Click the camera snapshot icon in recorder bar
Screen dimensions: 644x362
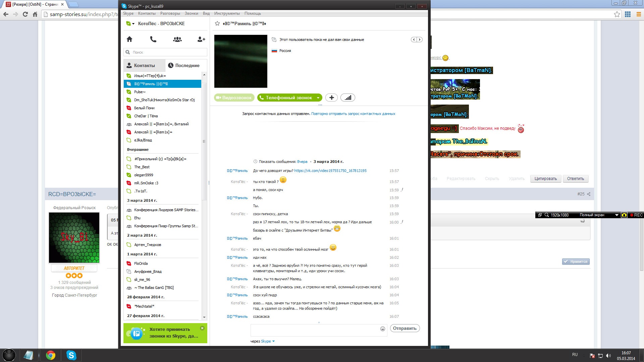pos(624,215)
